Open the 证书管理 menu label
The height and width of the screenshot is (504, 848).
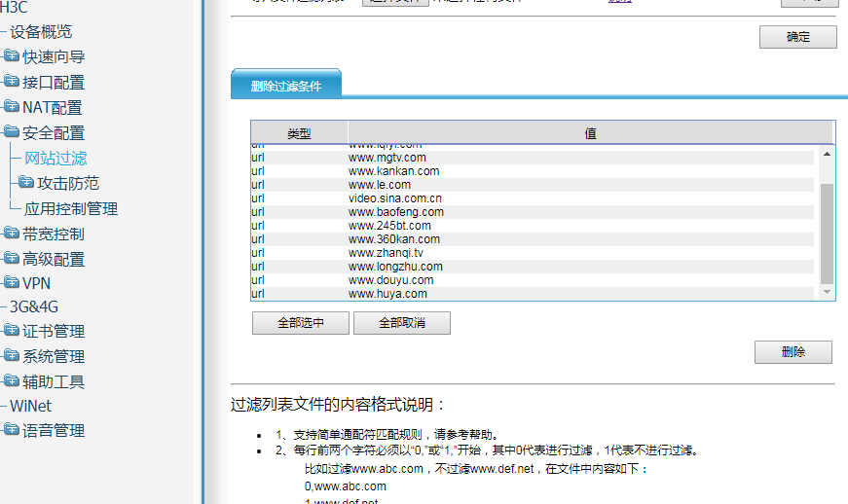tap(54, 331)
